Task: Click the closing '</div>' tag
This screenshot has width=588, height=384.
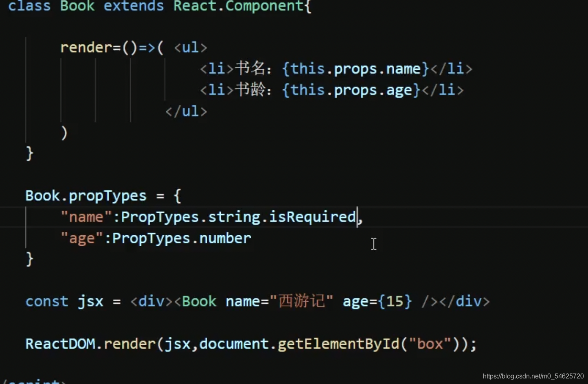Action: (465, 302)
